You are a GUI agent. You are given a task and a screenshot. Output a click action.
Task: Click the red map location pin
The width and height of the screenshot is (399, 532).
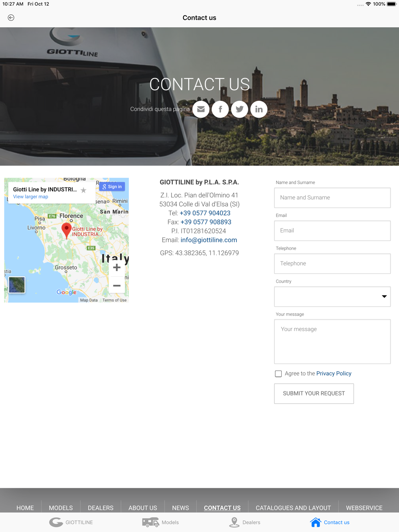click(x=67, y=231)
